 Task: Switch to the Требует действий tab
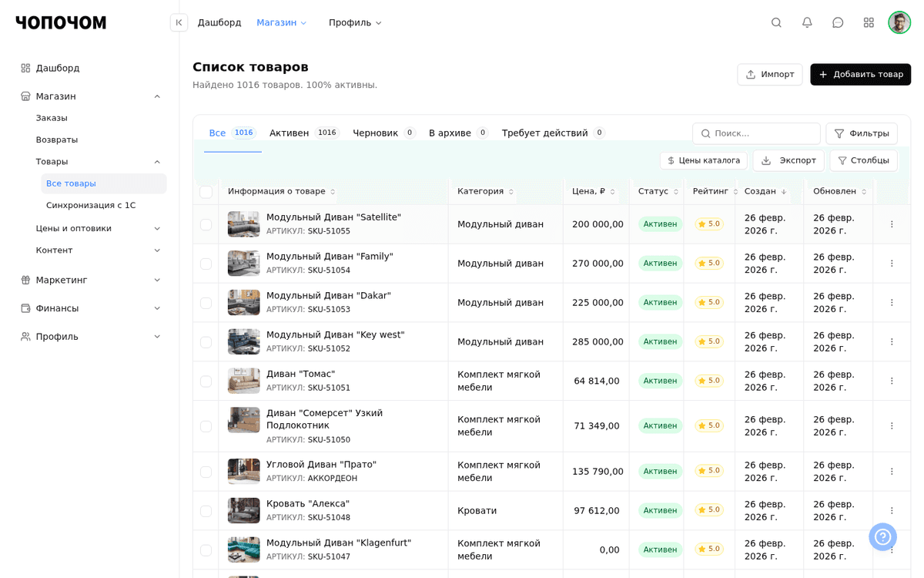[x=554, y=133]
